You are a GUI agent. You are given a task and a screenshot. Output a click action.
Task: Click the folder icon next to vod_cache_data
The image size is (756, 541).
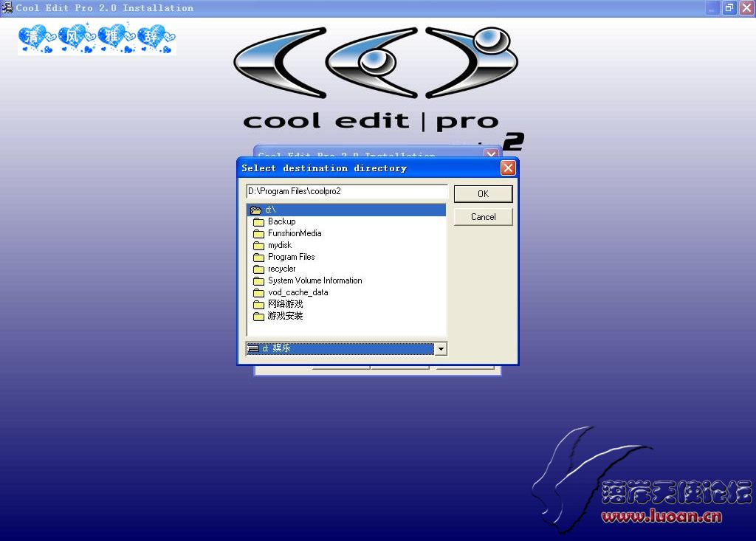click(x=259, y=293)
